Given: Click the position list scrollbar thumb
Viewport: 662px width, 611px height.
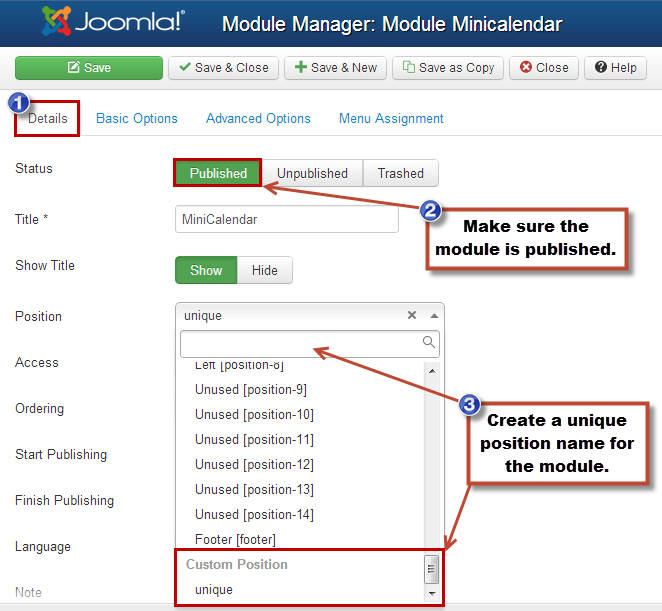Looking at the screenshot, I should click(431, 569).
